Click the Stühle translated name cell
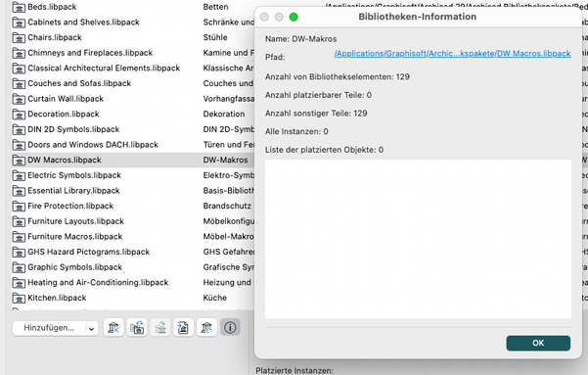The height and width of the screenshot is (375, 588). 215,37
